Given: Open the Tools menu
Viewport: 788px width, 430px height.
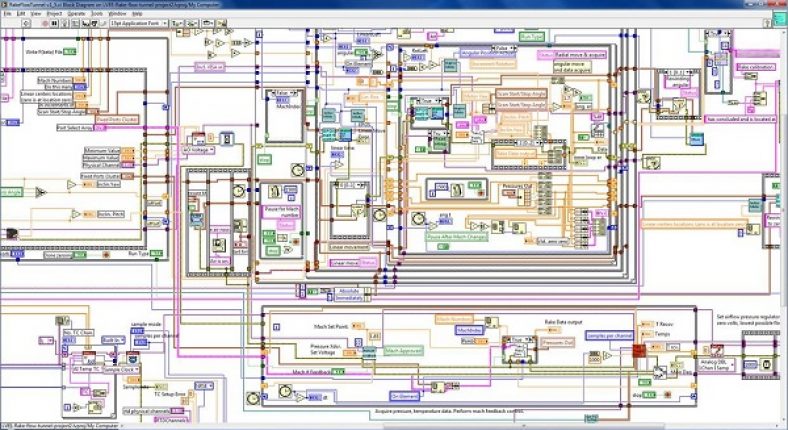Looking at the screenshot, I should pos(97,14).
